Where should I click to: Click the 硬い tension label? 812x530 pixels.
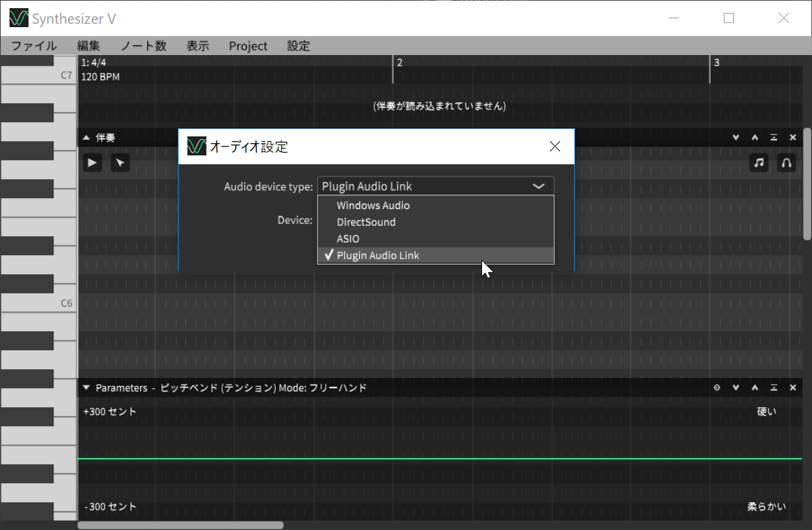(x=767, y=412)
